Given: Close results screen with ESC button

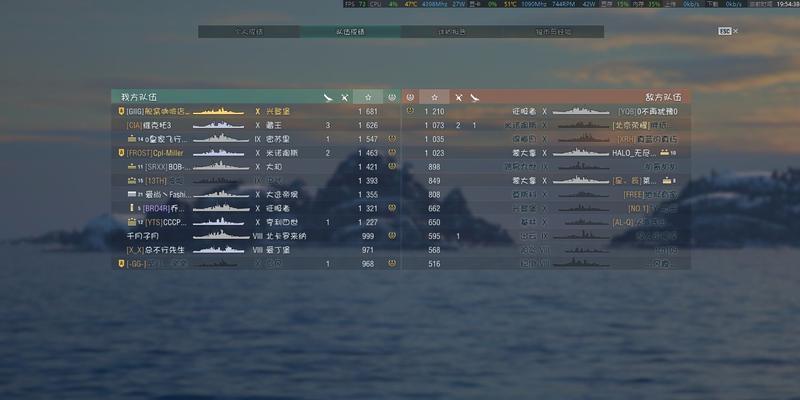Looking at the screenshot, I should [x=728, y=31].
